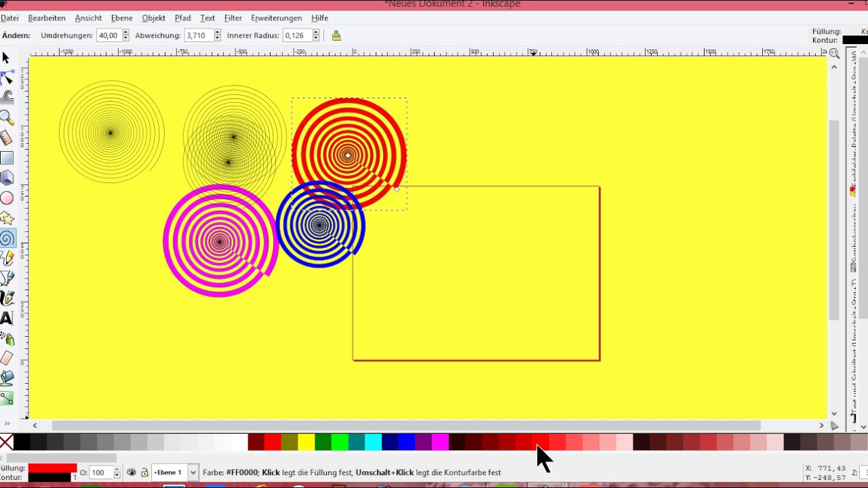The height and width of the screenshot is (488, 868).
Task: Click the black stroke indicator swatch
Action: 49,478
